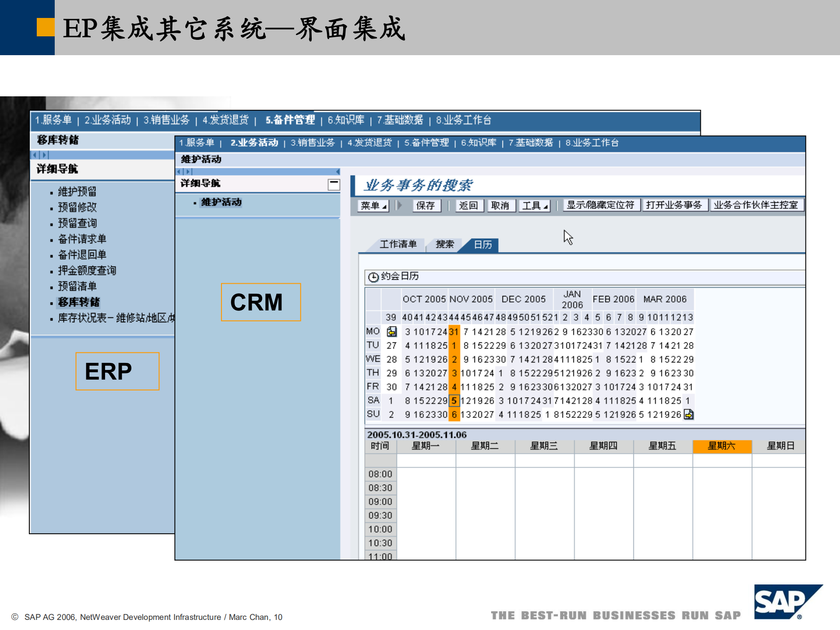Switch to the 工作清单 tab
This screenshot has height=630, width=840.
(x=399, y=245)
